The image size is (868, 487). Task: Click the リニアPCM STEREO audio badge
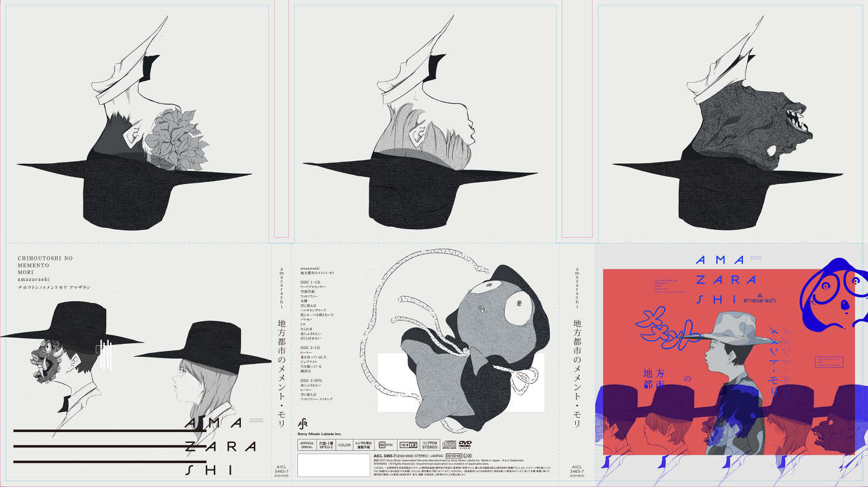click(x=430, y=445)
